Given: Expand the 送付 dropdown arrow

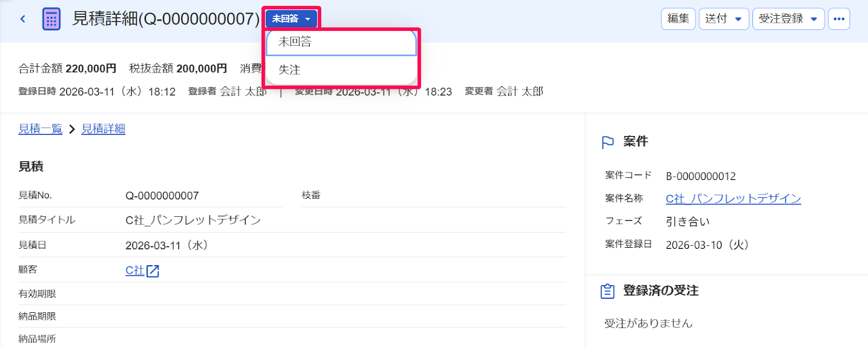Looking at the screenshot, I should tap(738, 19).
